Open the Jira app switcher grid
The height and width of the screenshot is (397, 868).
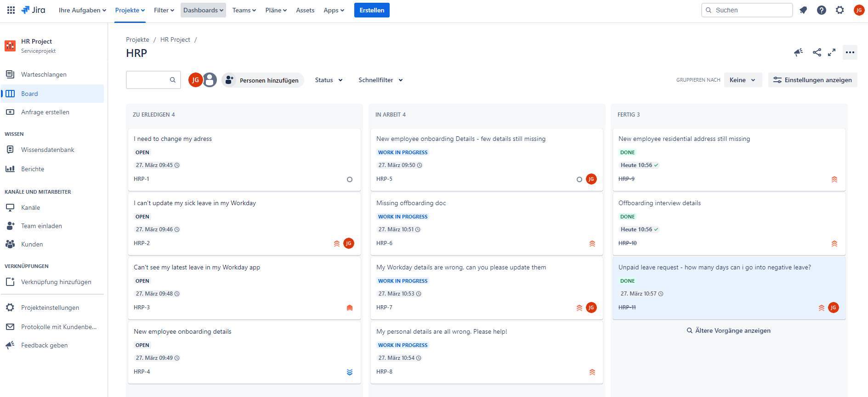point(11,10)
